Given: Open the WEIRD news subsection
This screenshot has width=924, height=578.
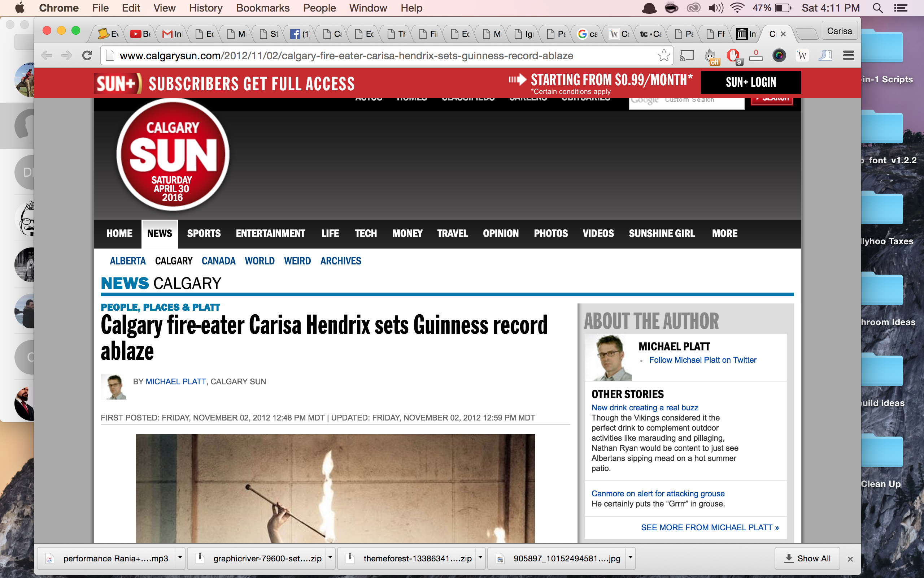Looking at the screenshot, I should [297, 261].
